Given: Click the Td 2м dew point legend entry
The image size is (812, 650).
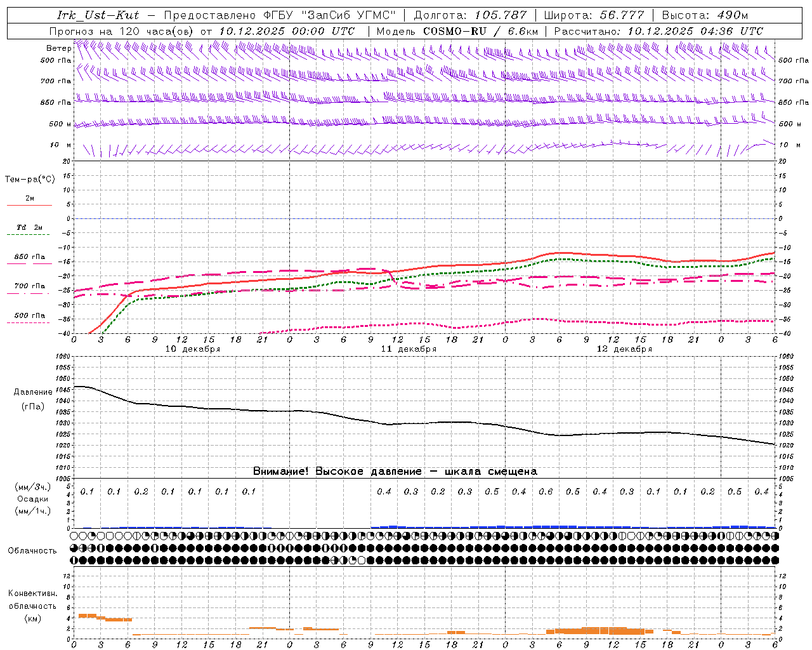Looking at the screenshot, I should (x=30, y=227).
